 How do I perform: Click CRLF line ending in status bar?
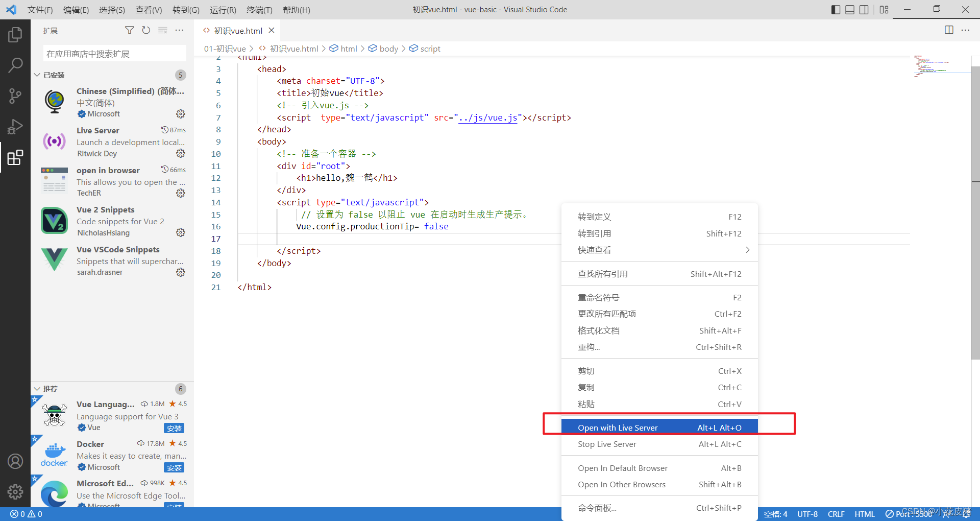click(836, 514)
